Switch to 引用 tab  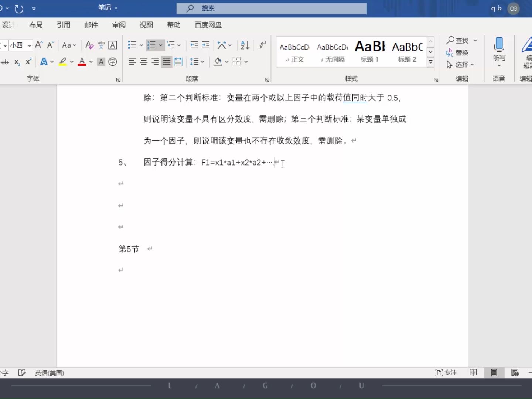[x=64, y=25]
